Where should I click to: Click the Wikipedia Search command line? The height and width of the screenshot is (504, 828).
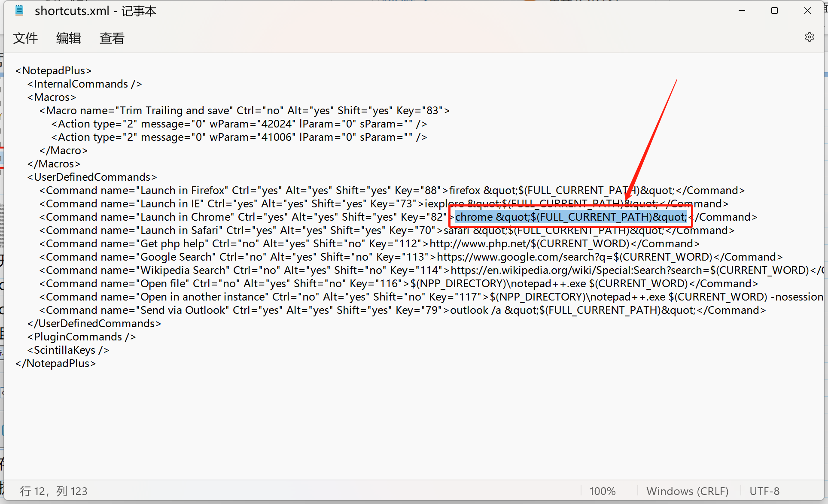[x=432, y=270]
